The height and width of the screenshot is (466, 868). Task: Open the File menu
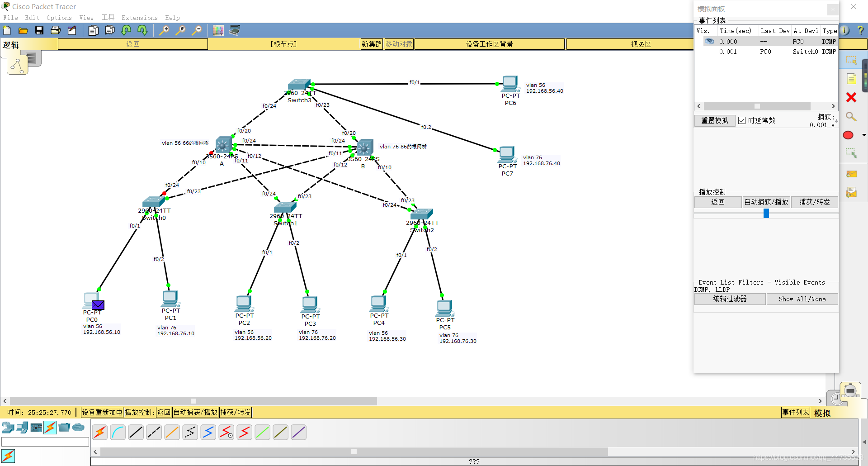pyautogui.click(x=10, y=18)
